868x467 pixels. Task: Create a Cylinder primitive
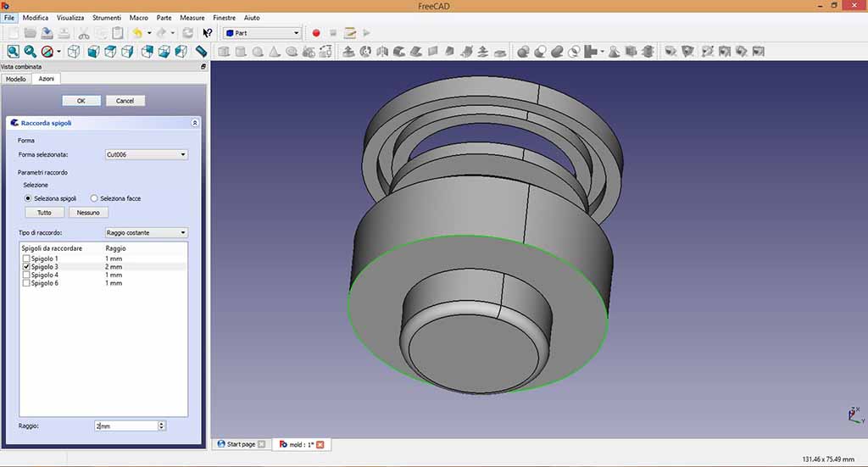pos(241,52)
